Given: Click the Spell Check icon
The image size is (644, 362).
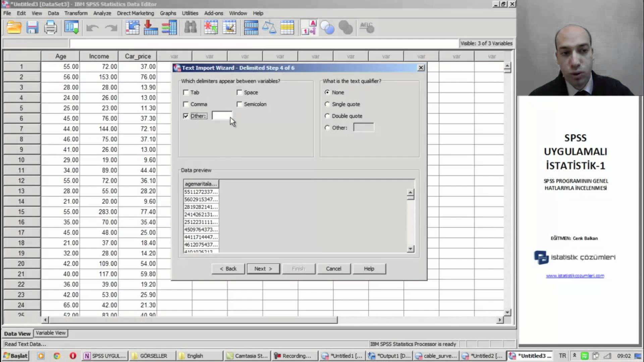Looking at the screenshot, I should click(x=367, y=27).
